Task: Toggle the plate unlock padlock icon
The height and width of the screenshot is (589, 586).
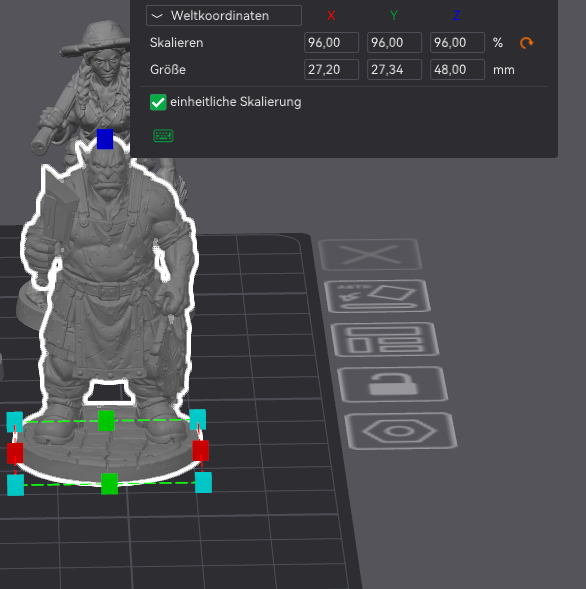Action: pyautogui.click(x=393, y=384)
